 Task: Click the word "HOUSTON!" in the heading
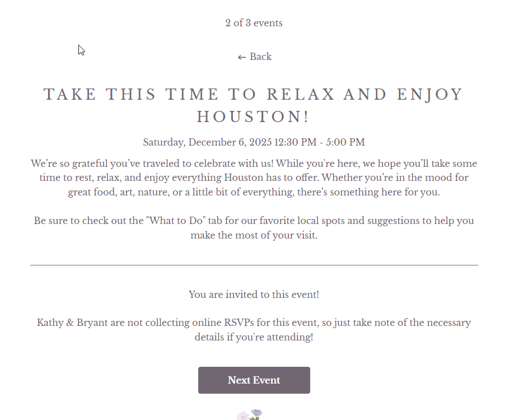coord(254,117)
